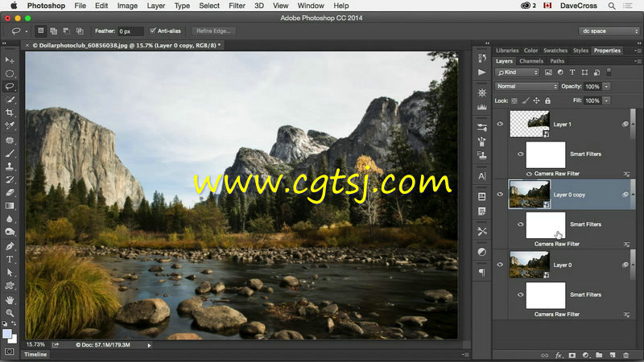The width and height of the screenshot is (644, 362).
Task: Click the Delete layer trash icon
Action: pos(626,355)
